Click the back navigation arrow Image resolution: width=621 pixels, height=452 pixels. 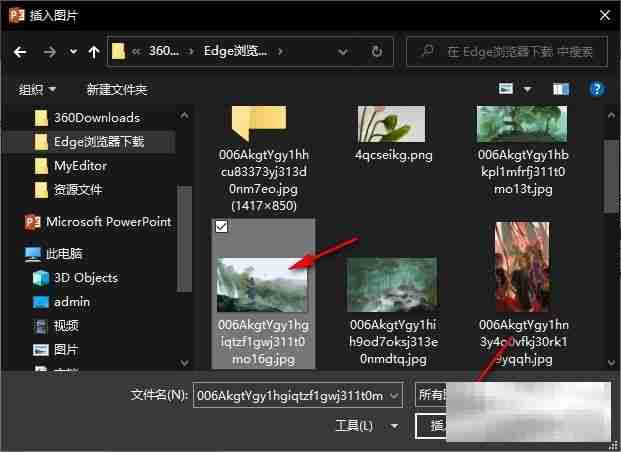click(19, 51)
